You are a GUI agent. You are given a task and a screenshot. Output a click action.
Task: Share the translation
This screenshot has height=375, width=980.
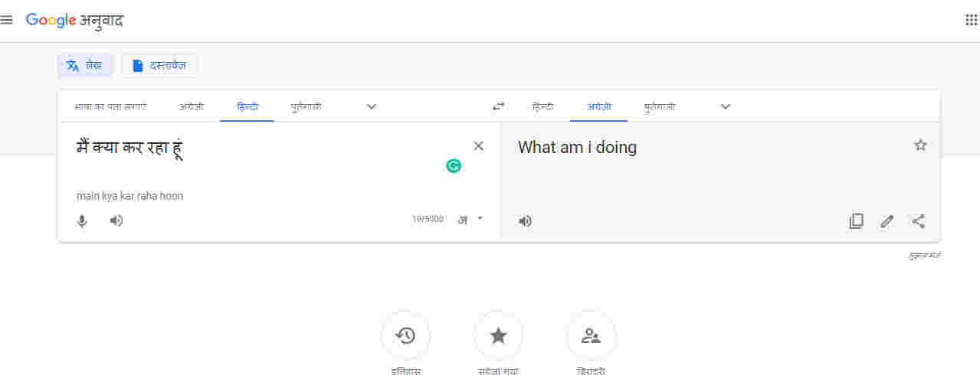918,221
